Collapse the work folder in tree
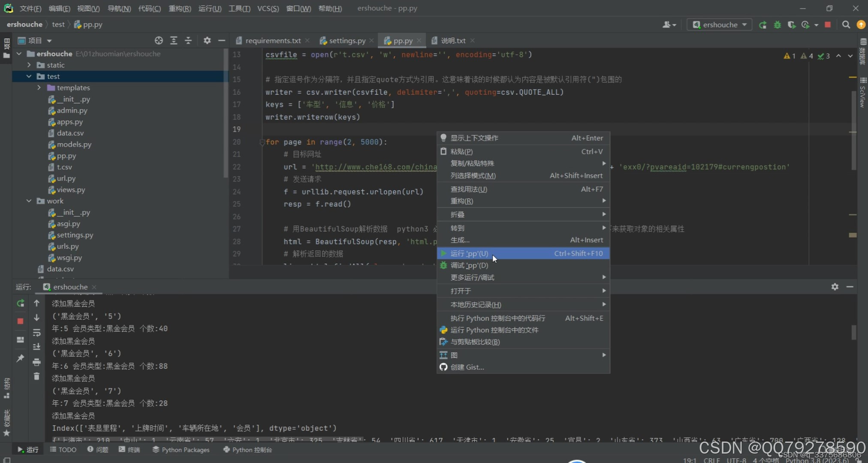This screenshot has width=868, height=463. [29, 201]
